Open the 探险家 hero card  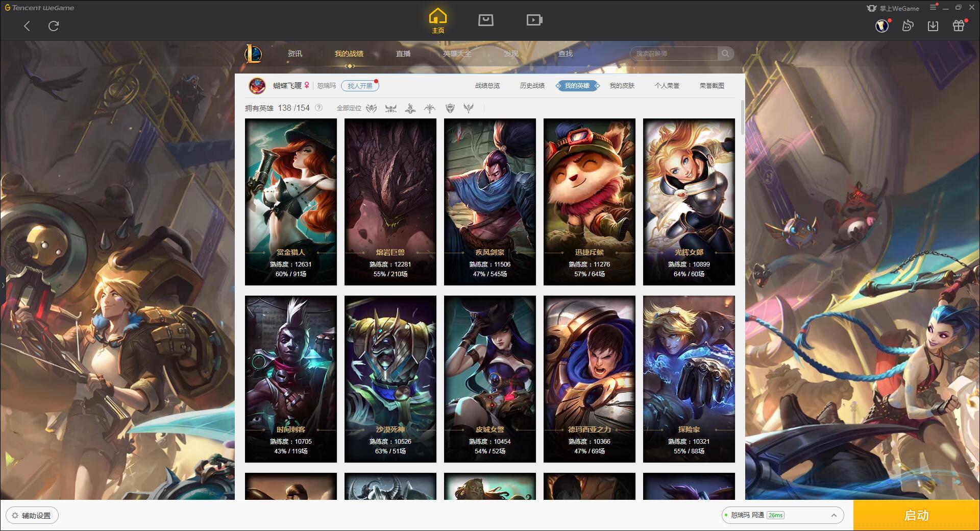(689, 379)
